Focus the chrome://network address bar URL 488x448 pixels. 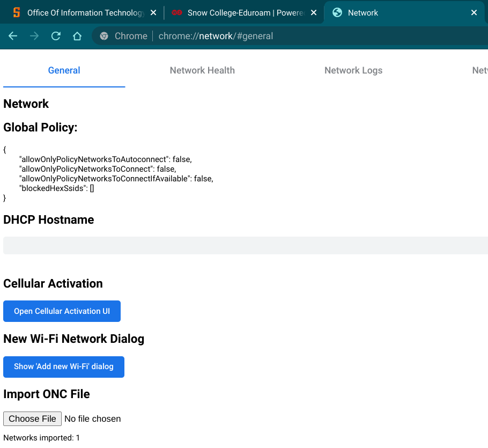click(x=268, y=36)
